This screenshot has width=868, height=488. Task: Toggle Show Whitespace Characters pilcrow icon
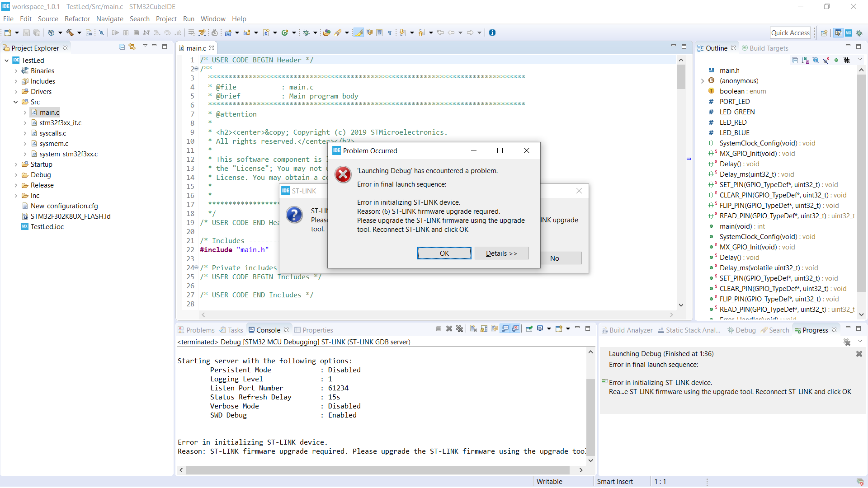[x=389, y=33]
